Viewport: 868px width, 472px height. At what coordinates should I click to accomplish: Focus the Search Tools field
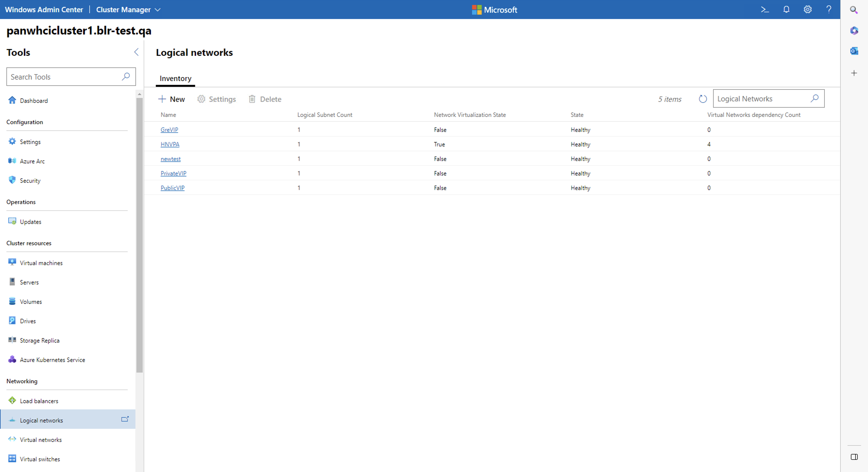[x=64, y=77]
